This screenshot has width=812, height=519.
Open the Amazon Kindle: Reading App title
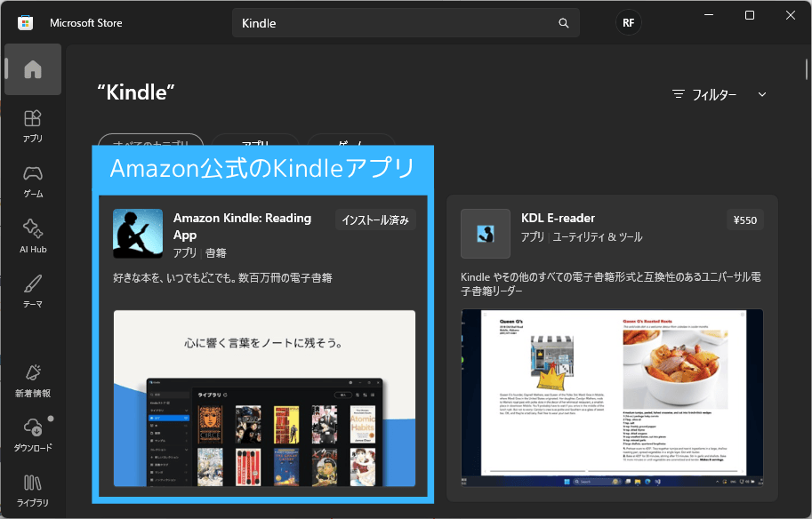coord(243,226)
